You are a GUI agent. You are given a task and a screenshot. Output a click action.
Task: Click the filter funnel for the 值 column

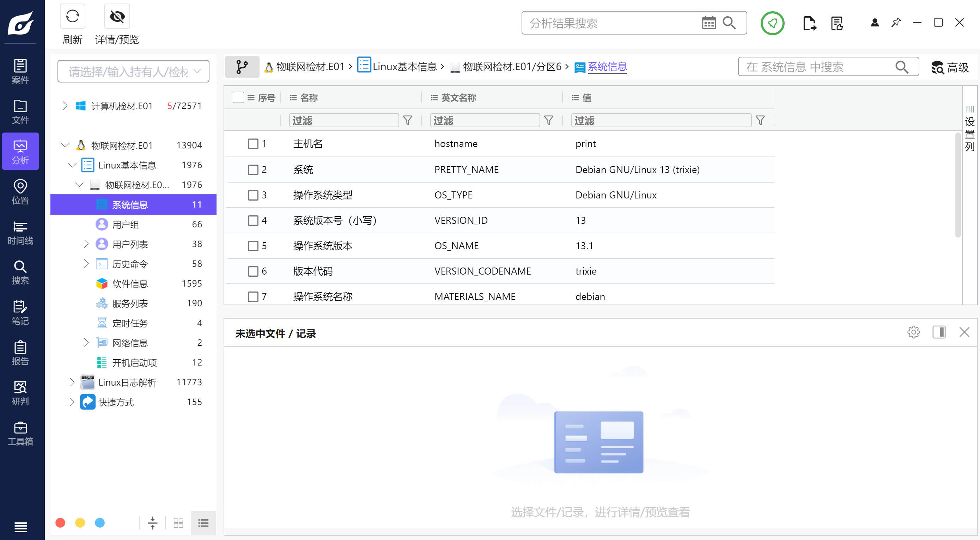[760, 121]
